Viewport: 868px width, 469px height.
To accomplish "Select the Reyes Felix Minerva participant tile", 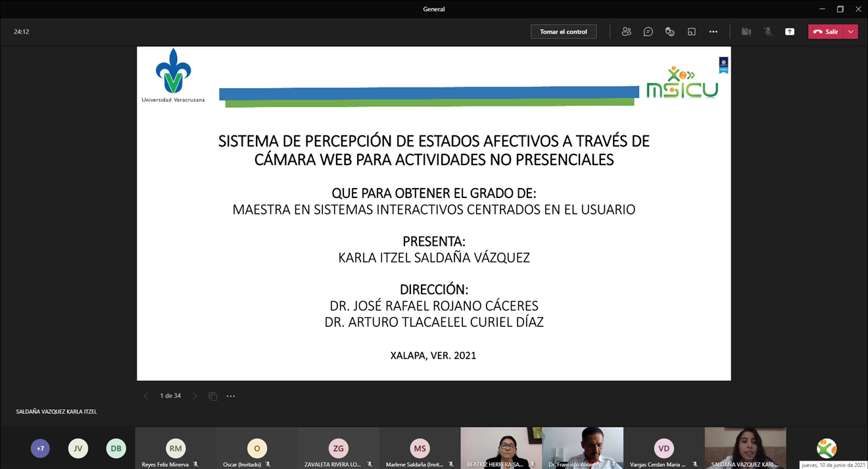I will pyautogui.click(x=176, y=449).
